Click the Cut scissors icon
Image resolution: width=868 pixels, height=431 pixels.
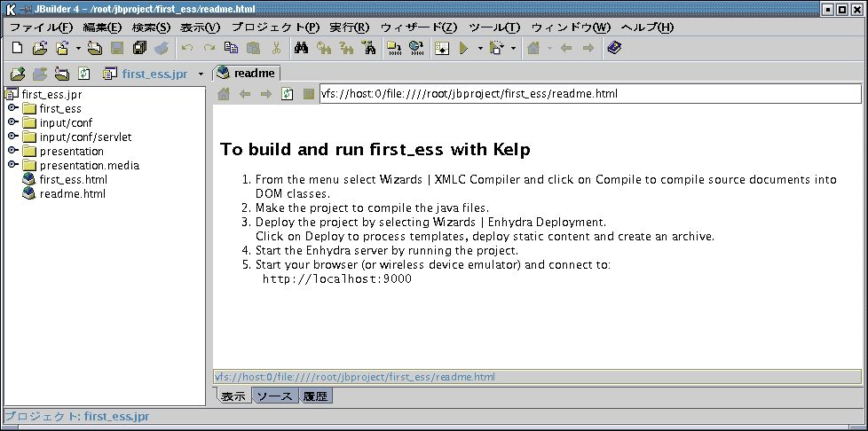tap(276, 49)
